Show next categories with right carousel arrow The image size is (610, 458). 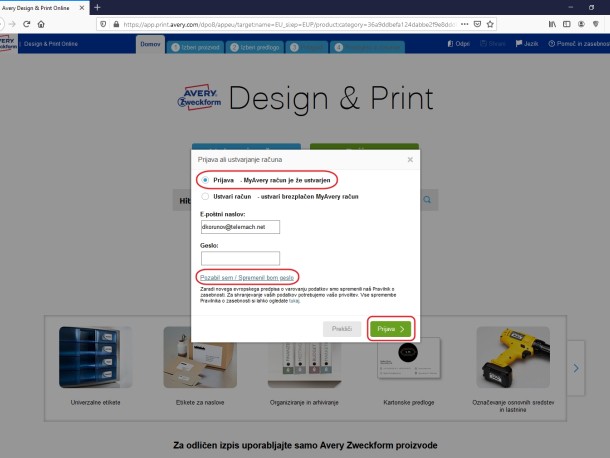pyautogui.click(x=576, y=368)
